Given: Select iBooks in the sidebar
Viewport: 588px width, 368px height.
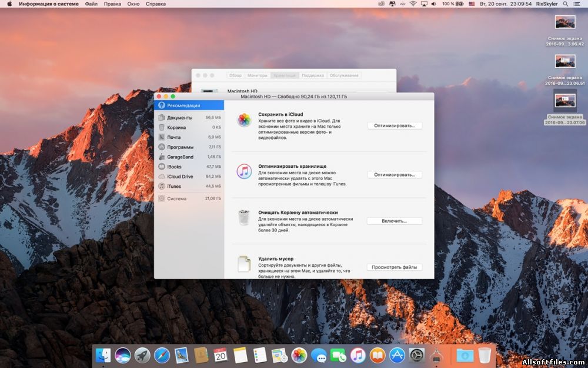Looking at the screenshot, I should tap(189, 167).
